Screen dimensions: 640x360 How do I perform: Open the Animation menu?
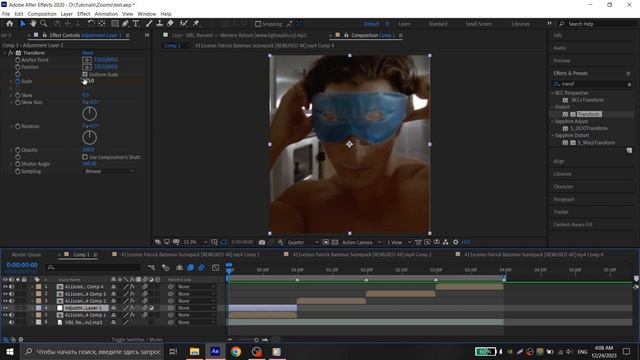tap(106, 14)
